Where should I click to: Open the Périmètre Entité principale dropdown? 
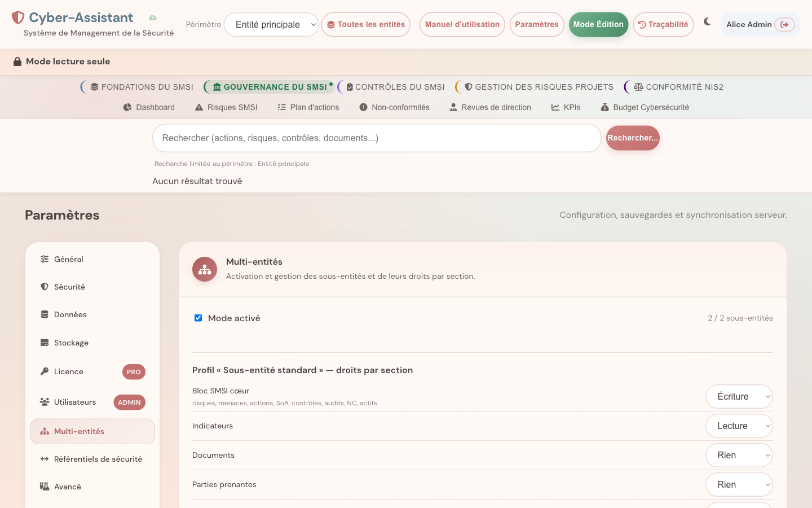tap(271, 24)
